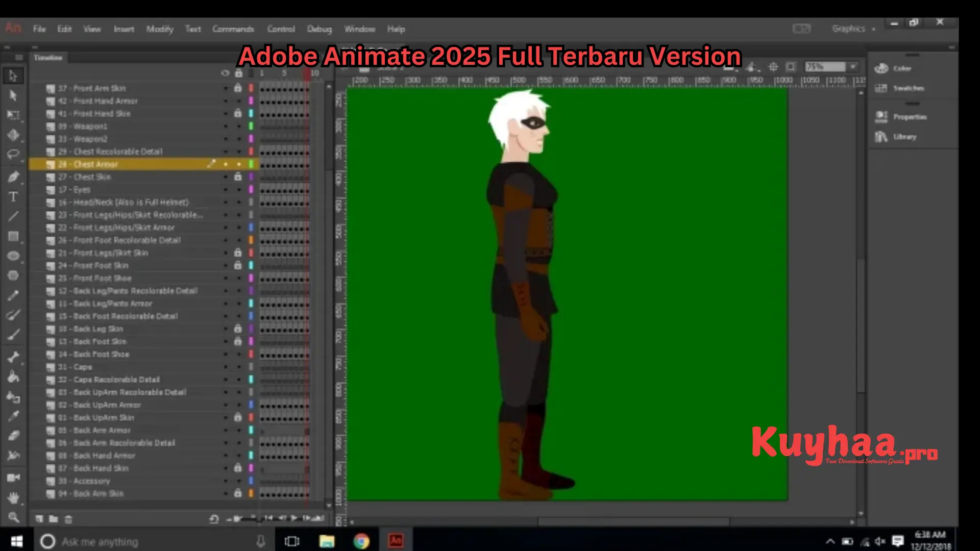This screenshot has width=980, height=551.
Task: Activate the Lasso tool
Action: (x=14, y=154)
